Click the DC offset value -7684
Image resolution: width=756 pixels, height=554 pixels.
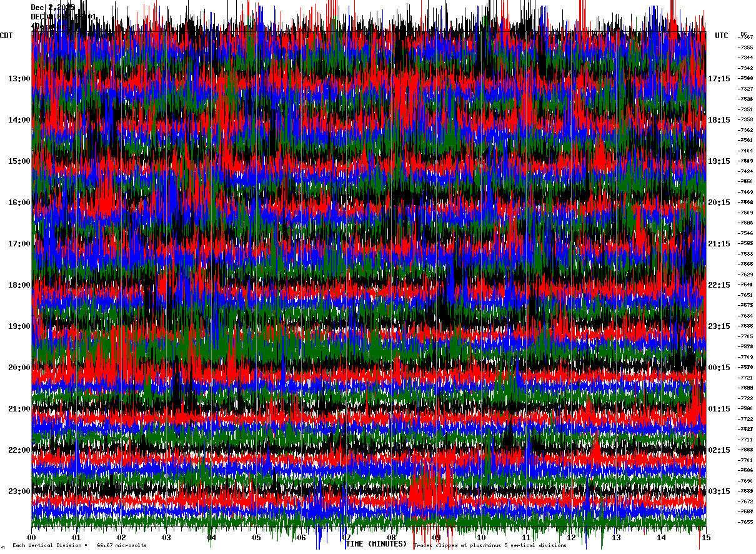745,316
